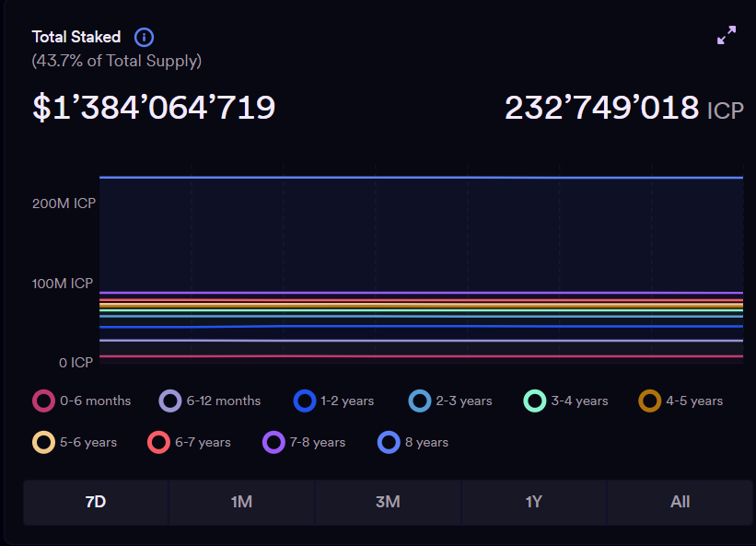The image size is (756, 546).
Task: Click the 200M ICP axis label
Action: tap(64, 203)
